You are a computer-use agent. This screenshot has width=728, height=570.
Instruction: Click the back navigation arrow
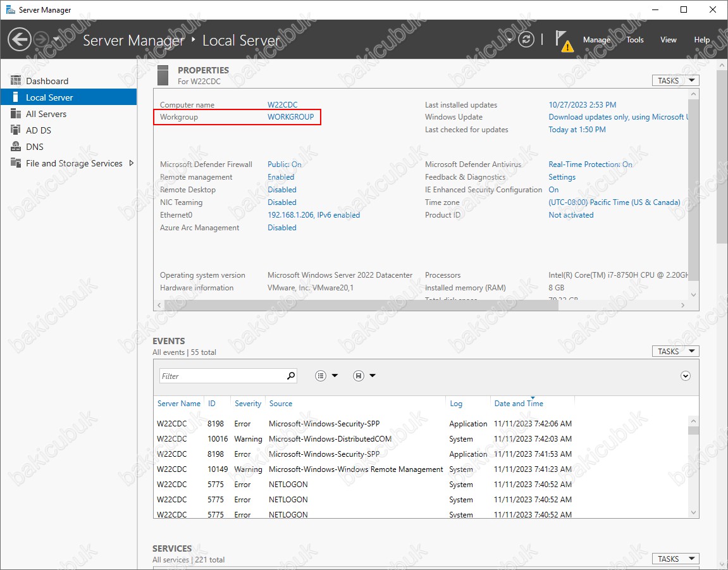[20, 39]
